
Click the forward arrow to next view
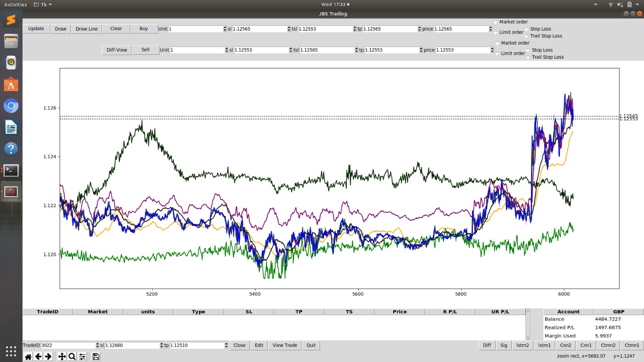(48, 357)
